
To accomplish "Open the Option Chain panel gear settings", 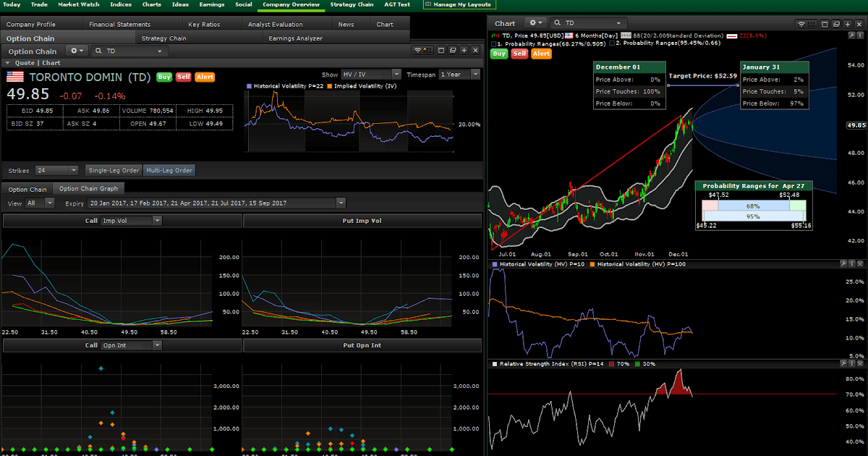I will click(76, 51).
